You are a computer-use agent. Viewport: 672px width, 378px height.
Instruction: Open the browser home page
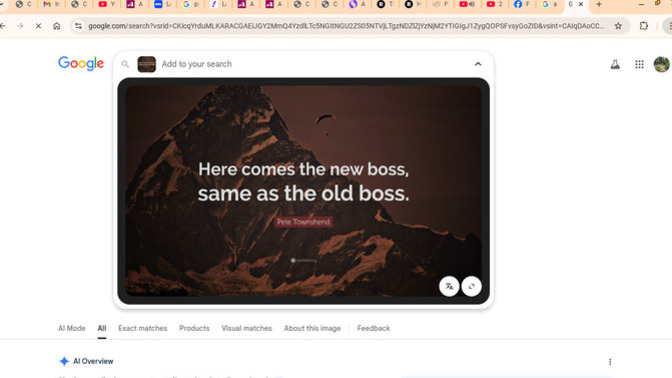(57, 26)
